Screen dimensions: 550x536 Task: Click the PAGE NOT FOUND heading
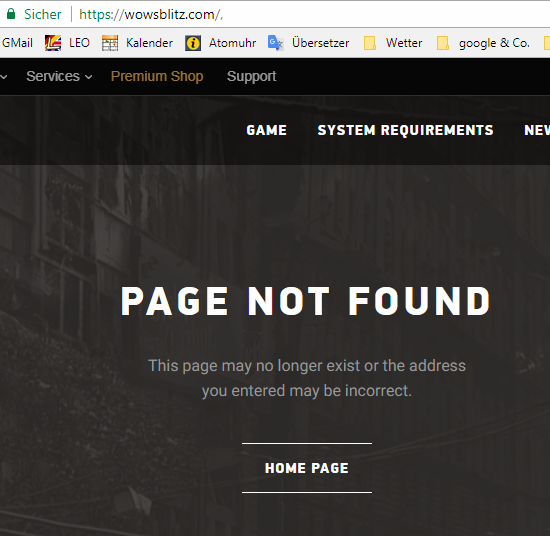tap(306, 301)
